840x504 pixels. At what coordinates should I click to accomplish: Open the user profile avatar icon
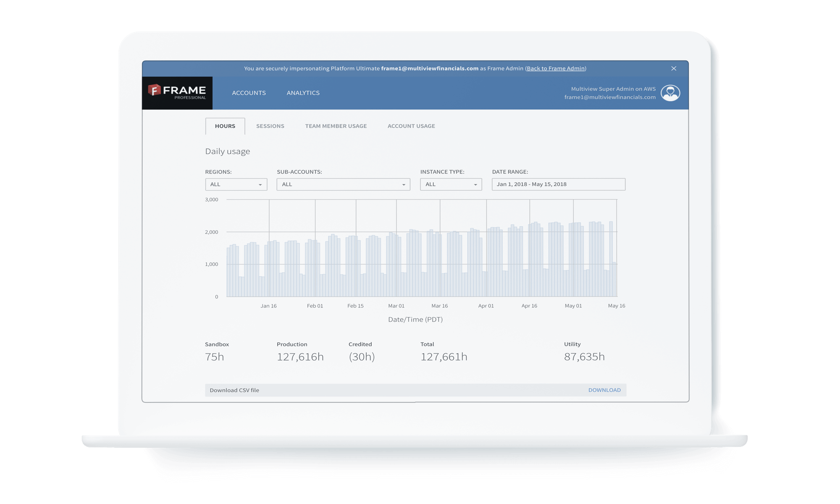[x=670, y=93]
